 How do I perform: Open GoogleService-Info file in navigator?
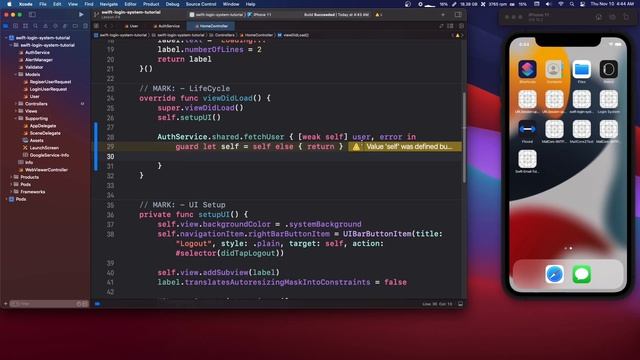click(49, 155)
